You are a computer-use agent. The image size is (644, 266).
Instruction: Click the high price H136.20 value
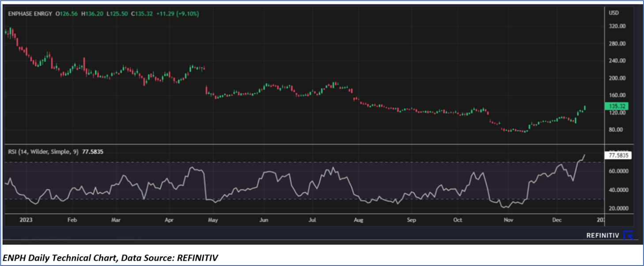[93, 14]
